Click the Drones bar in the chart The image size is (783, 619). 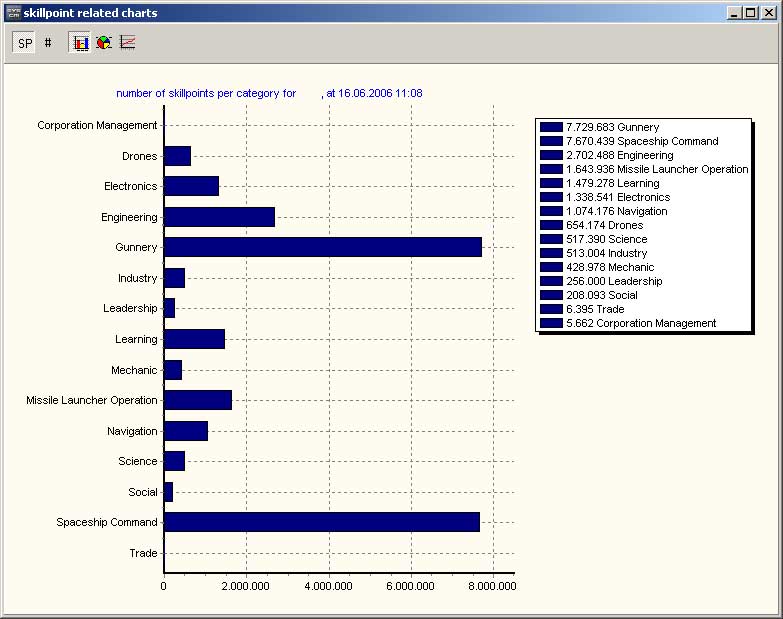[x=177, y=156]
